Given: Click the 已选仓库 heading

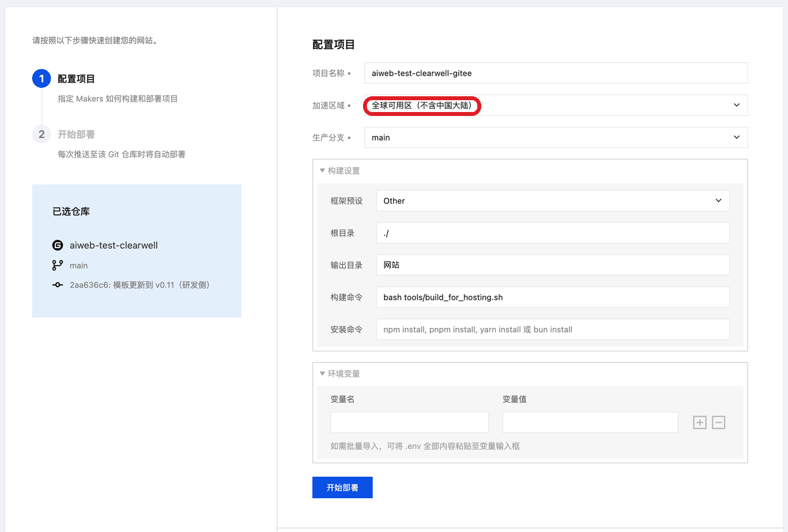Looking at the screenshot, I should [x=71, y=212].
